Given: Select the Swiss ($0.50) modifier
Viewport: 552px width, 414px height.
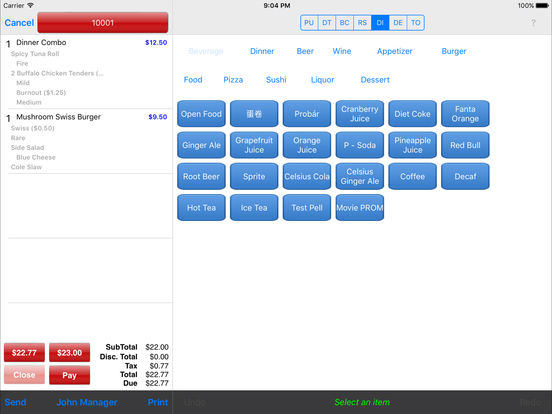Looking at the screenshot, I should [32, 128].
